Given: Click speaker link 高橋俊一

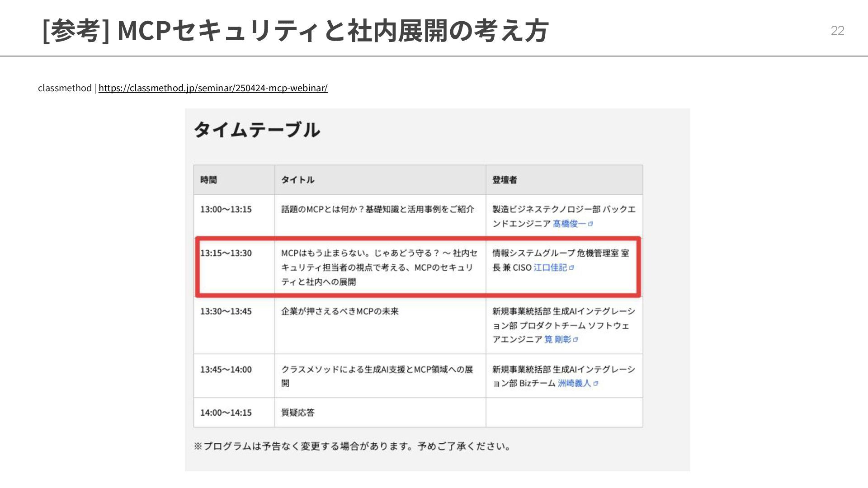Looking at the screenshot, I should [569, 224].
